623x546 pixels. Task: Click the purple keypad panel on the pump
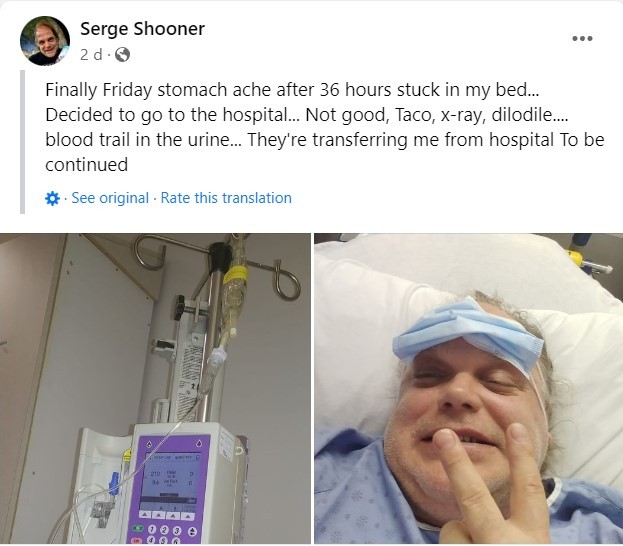[168, 490]
